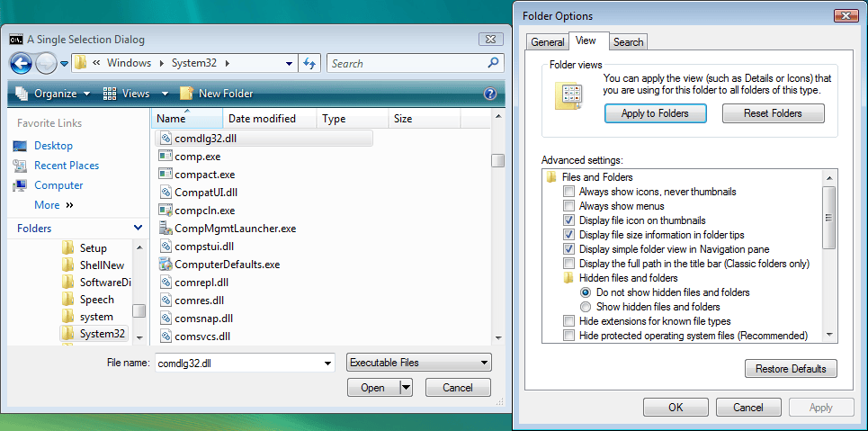Click Open in the file dialog
The width and height of the screenshot is (868, 431).
tap(372, 388)
